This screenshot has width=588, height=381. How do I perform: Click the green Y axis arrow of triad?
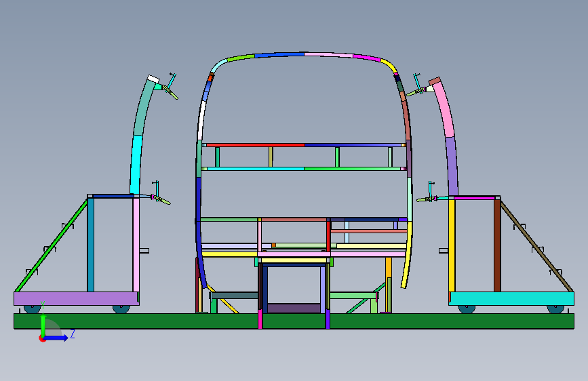(x=43, y=325)
